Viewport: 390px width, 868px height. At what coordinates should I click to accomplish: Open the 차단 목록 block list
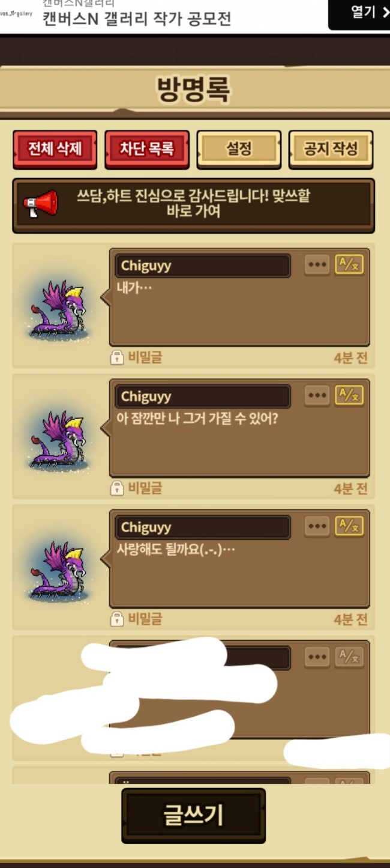coord(147,149)
